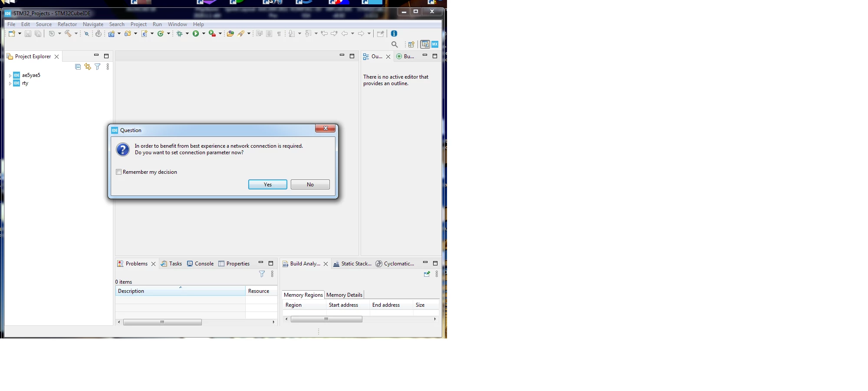Open dropdown arrow next to External Tools

coord(220,33)
